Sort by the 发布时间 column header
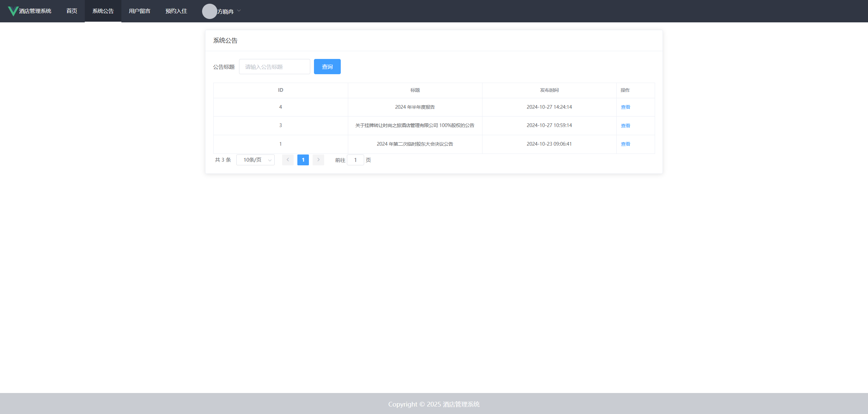 click(549, 90)
